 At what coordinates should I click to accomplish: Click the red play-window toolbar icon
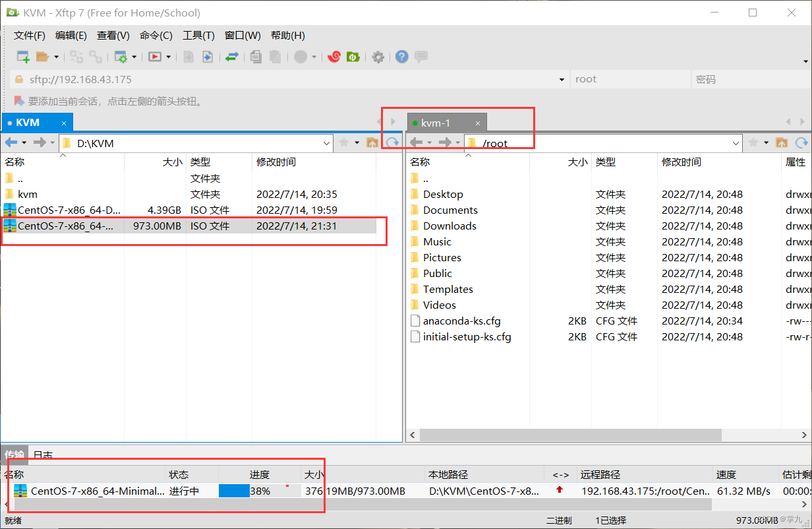pos(155,57)
